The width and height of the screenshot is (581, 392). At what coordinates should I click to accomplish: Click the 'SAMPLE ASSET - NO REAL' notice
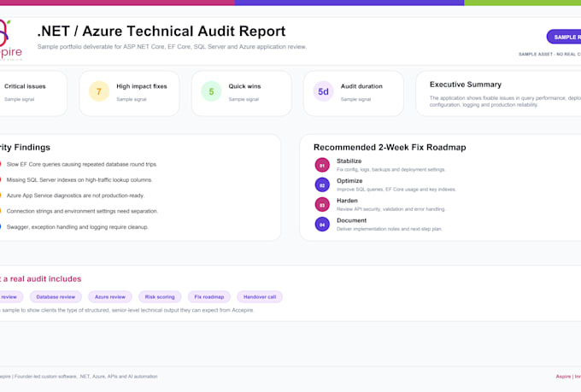[550, 54]
